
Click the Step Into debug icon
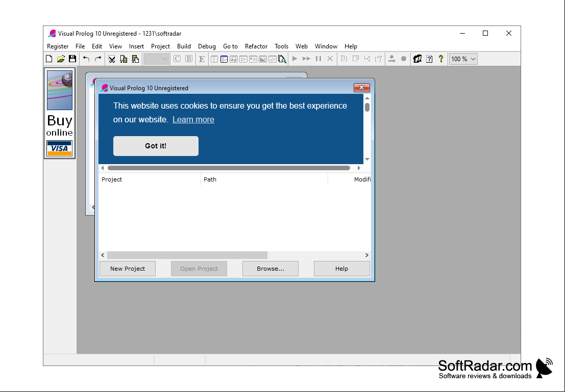344,59
